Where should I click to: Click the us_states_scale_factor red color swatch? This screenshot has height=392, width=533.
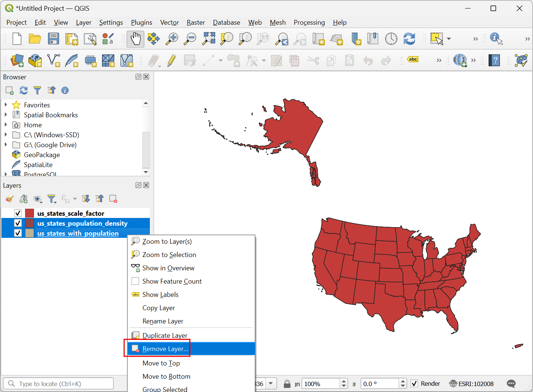point(30,213)
